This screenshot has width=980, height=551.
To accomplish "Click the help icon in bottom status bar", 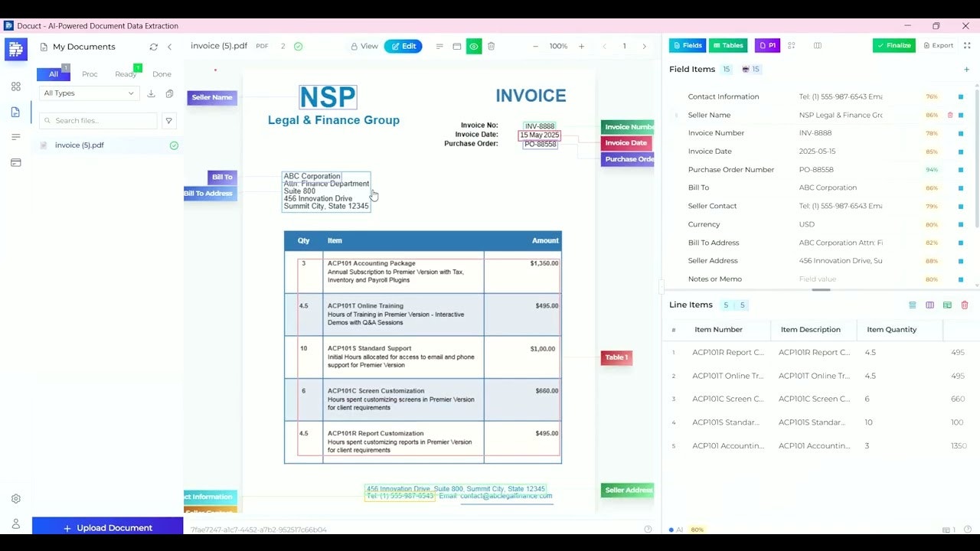I will pyautogui.click(x=648, y=530).
